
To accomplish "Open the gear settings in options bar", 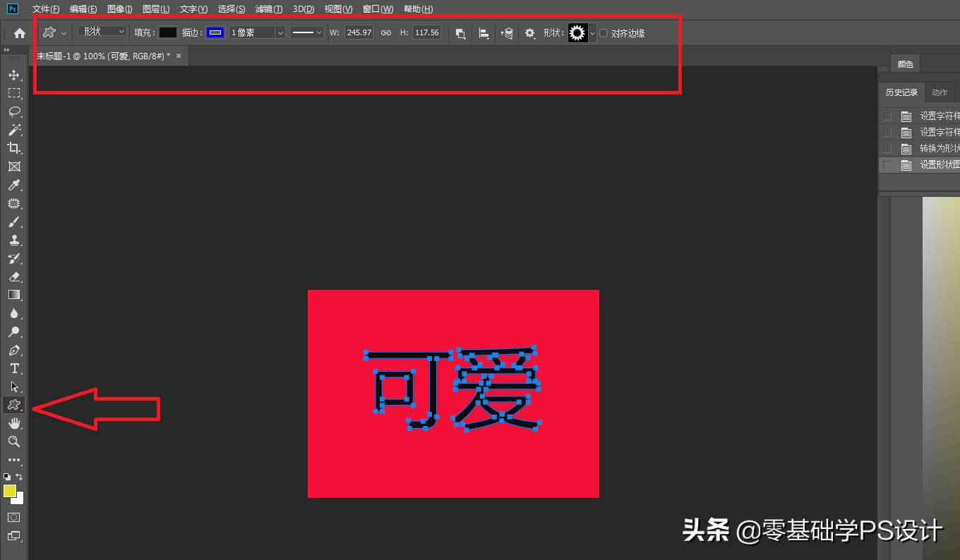I will pos(530,32).
